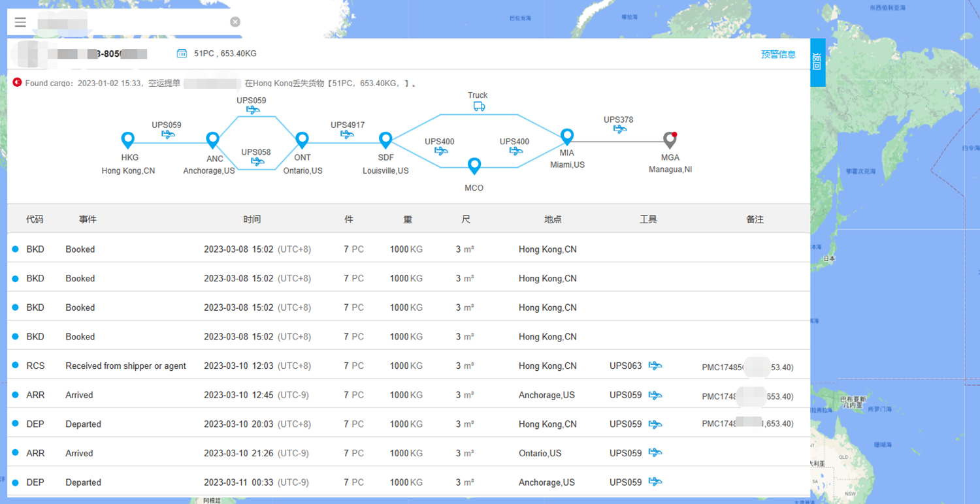This screenshot has width=980, height=504.
Task: Click the UPS063 flight number
Action: pos(626,366)
